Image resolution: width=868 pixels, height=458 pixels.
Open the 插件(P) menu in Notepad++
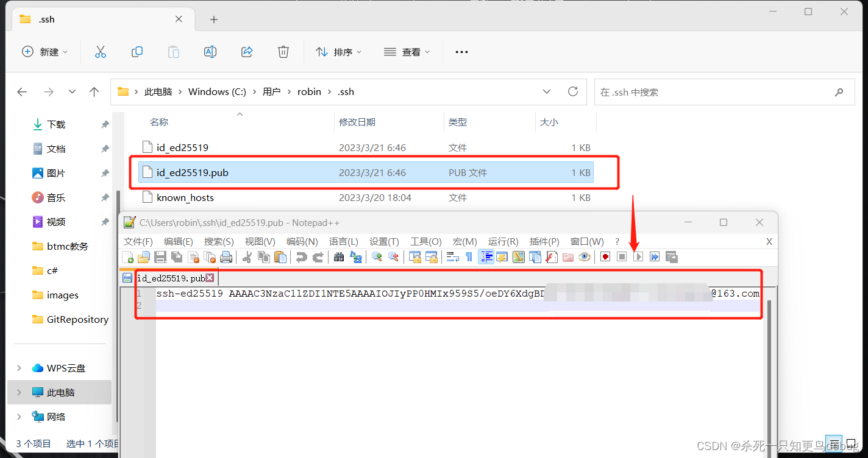pyautogui.click(x=544, y=242)
